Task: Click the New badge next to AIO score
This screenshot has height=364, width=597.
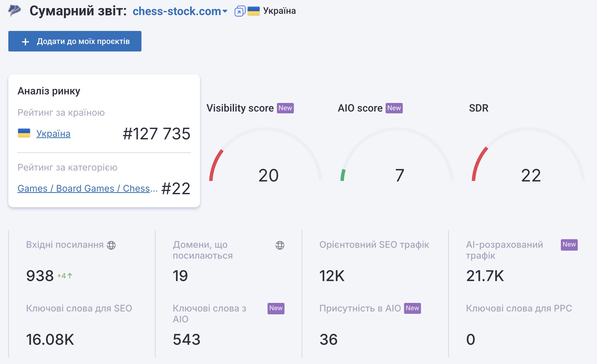Action: tap(394, 108)
